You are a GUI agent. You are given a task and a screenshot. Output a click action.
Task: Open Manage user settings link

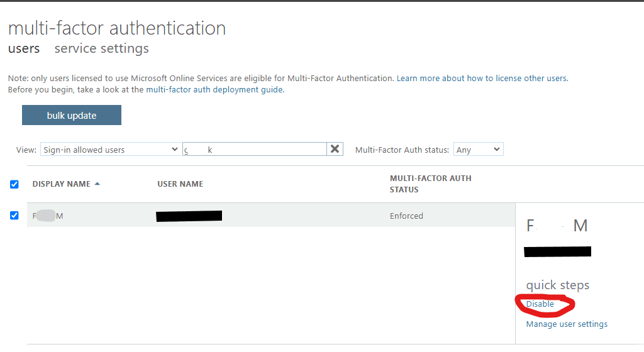[567, 324]
